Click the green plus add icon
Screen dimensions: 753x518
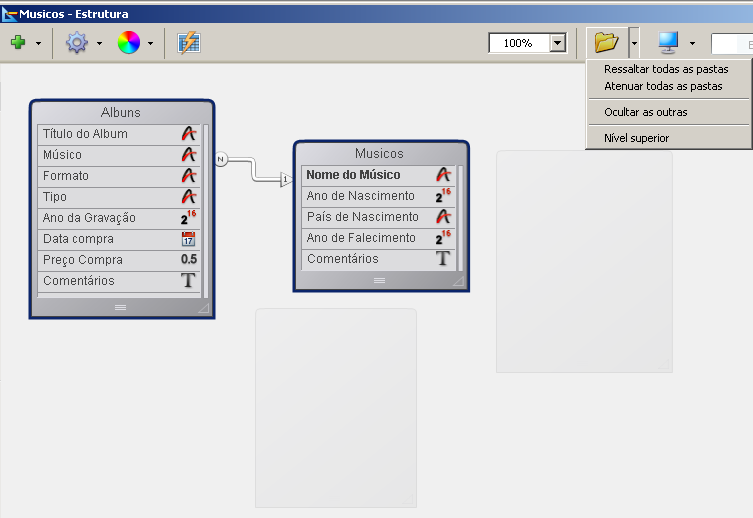[18, 43]
